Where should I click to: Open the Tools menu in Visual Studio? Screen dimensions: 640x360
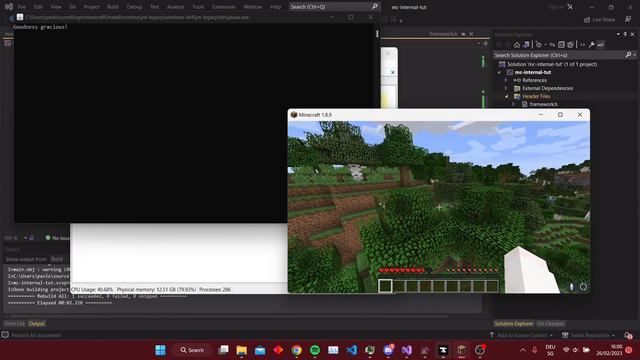[198, 7]
